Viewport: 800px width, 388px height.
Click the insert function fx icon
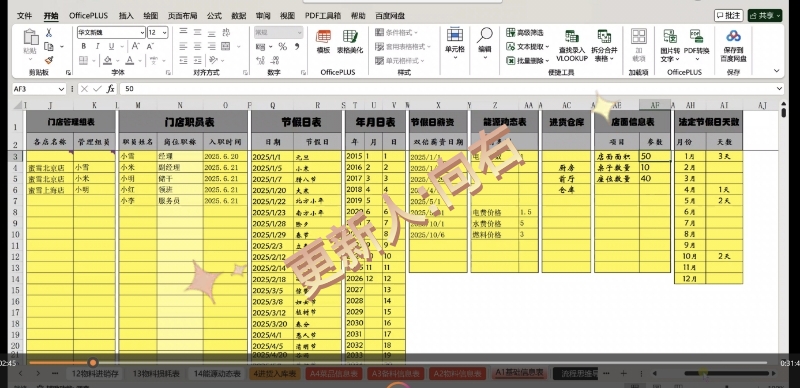click(x=111, y=89)
